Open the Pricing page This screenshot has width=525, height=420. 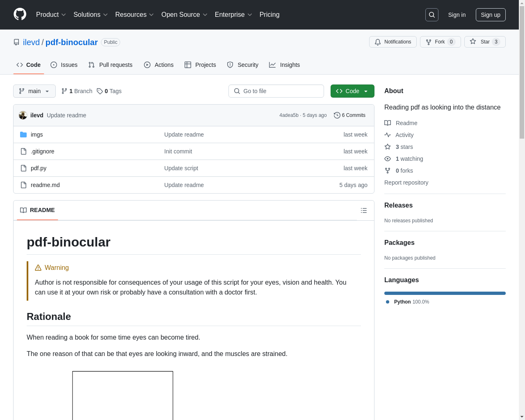(x=269, y=15)
